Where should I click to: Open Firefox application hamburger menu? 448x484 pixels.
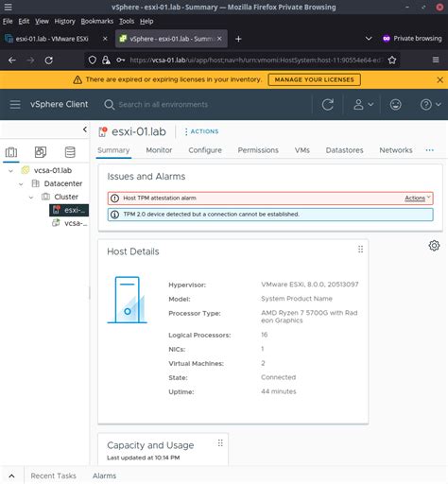[x=436, y=60]
